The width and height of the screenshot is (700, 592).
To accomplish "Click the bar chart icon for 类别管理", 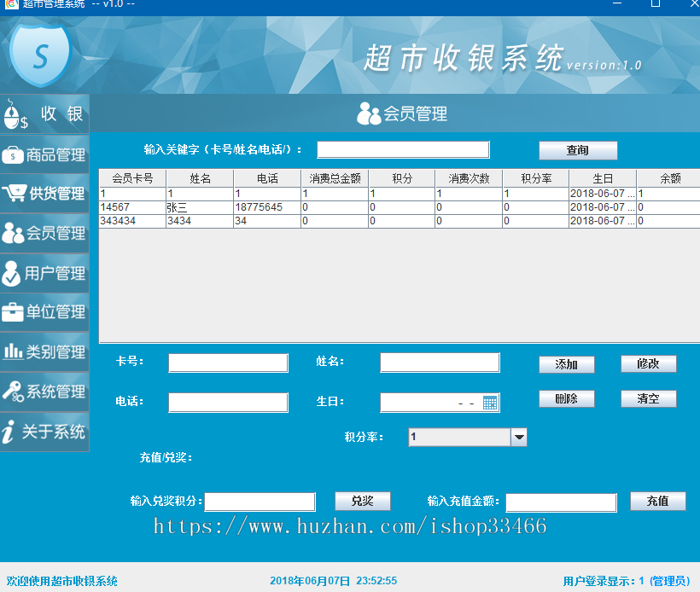I will point(14,351).
